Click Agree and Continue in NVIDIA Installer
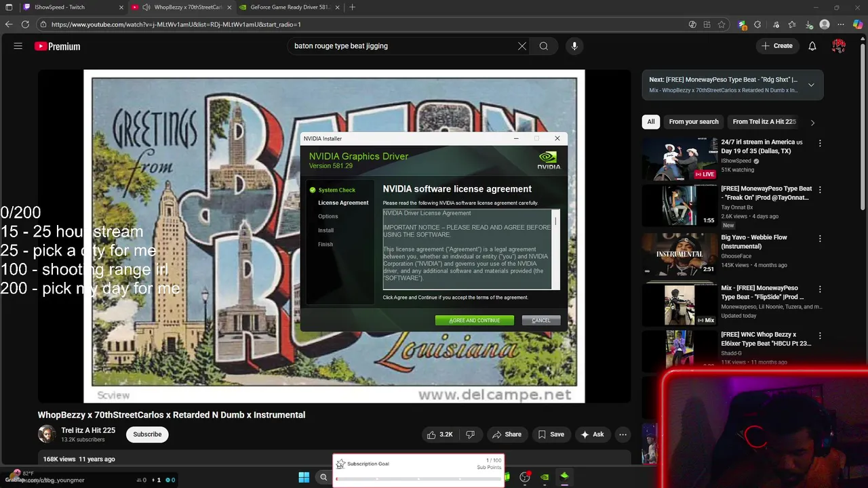Image resolution: width=868 pixels, height=488 pixels. 475,321
